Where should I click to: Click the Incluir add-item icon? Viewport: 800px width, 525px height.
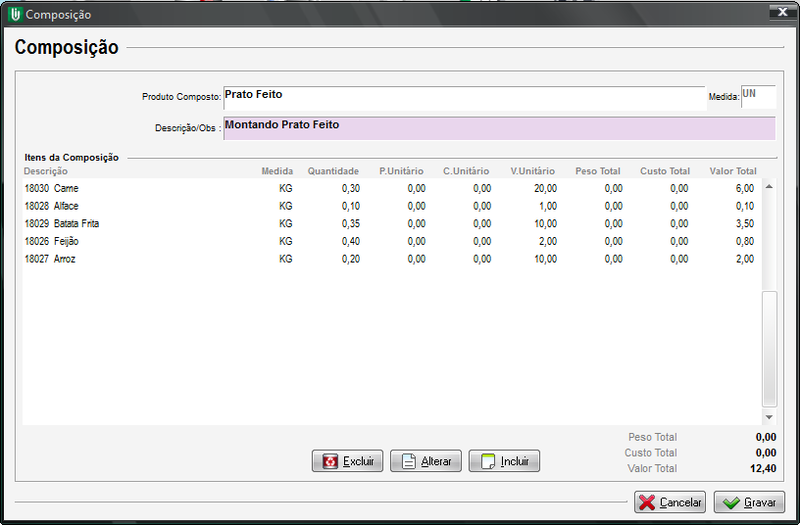click(487, 462)
